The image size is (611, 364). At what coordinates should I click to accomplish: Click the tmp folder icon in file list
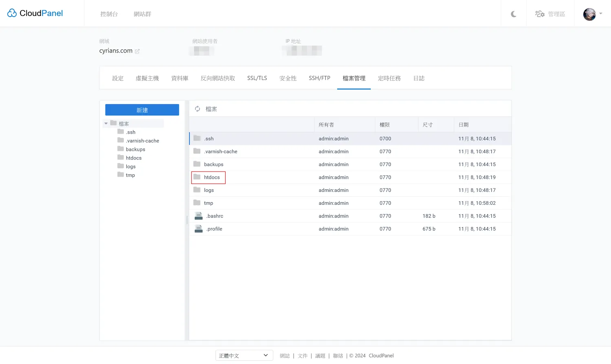pos(197,203)
